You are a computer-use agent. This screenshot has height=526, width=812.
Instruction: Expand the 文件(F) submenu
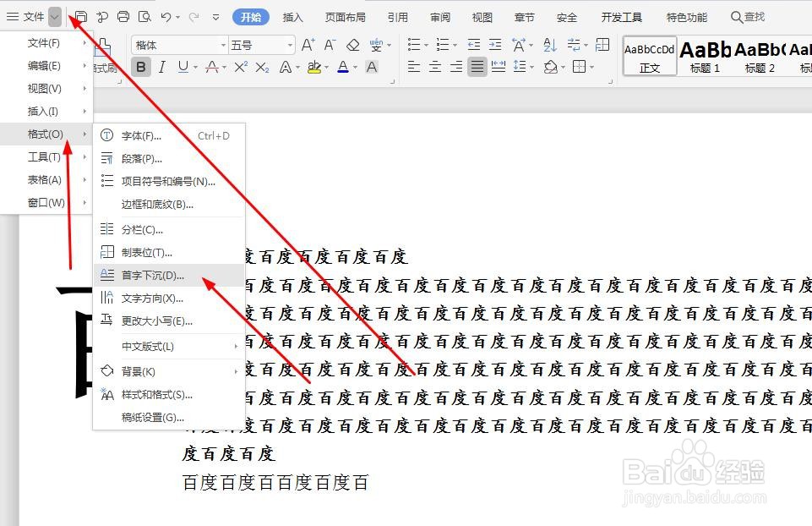(x=46, y=42)
